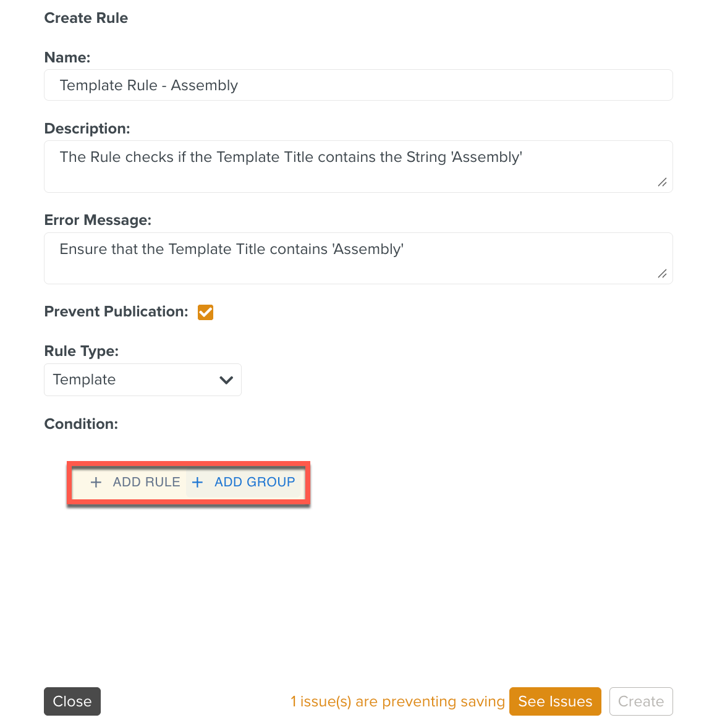Viewport: 717px width, 728px height.
Task: Click the Rule Type label
Action: [82, 351]
